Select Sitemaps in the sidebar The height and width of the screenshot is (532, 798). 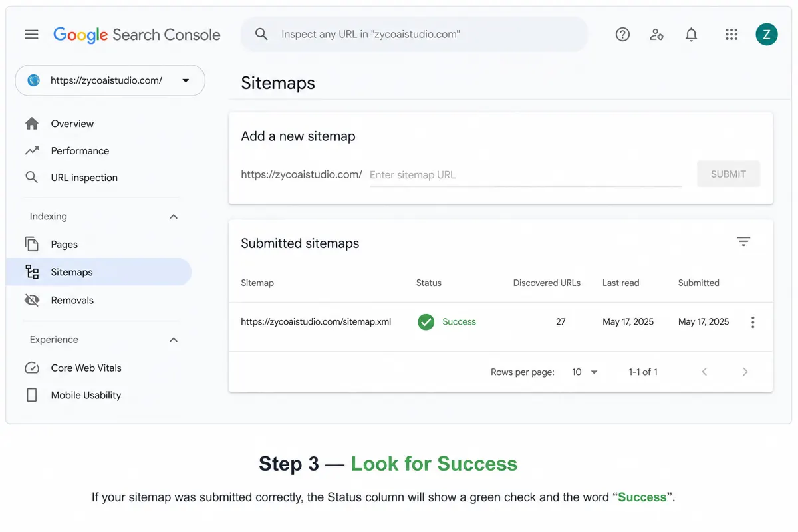[98, 272]
